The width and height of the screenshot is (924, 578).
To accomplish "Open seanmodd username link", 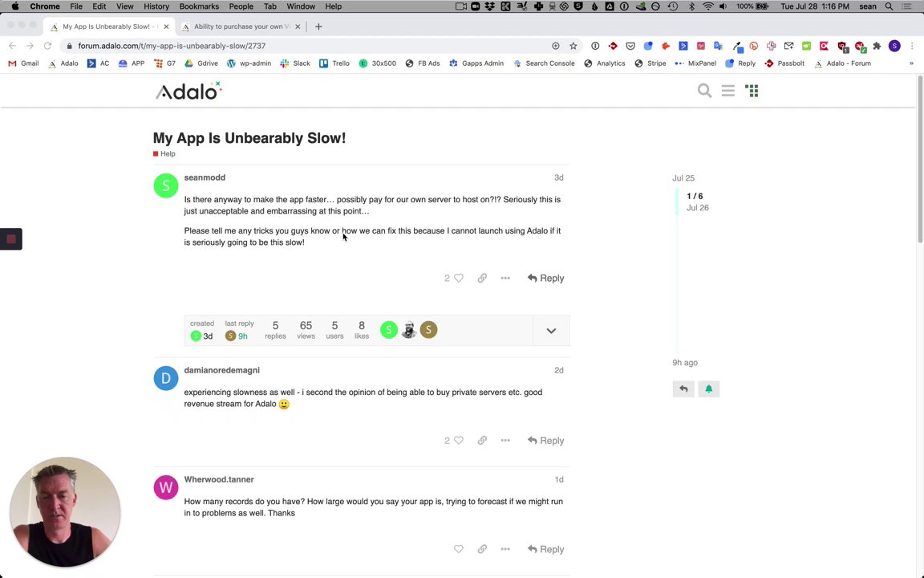I will [x=205, y=177].
